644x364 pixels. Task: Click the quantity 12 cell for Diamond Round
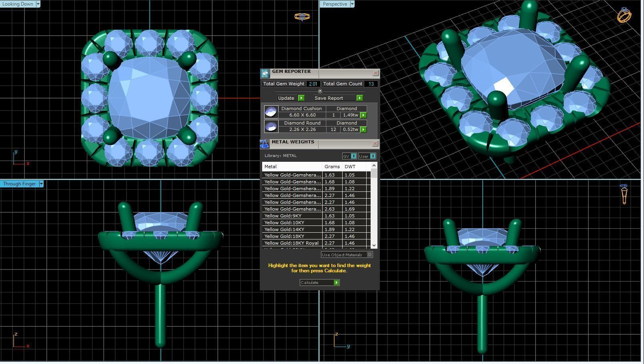point(333,129)
